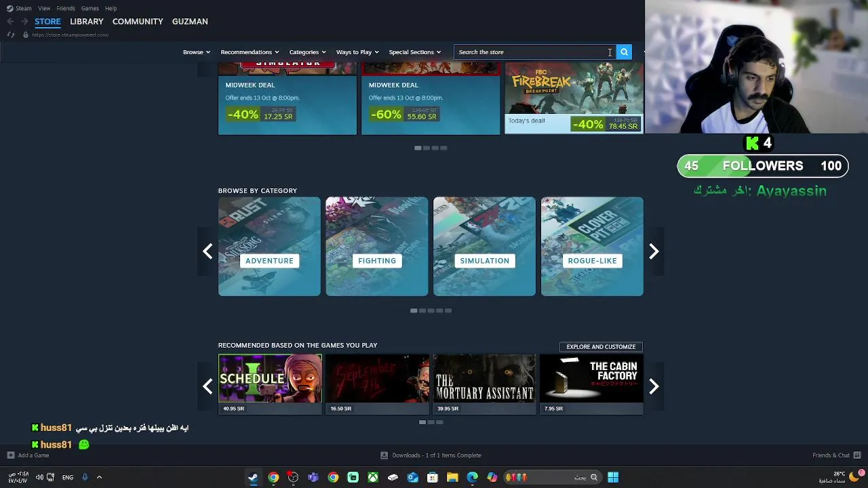
Task: Click the store URL address text
Action: click(x=70, y=35)
